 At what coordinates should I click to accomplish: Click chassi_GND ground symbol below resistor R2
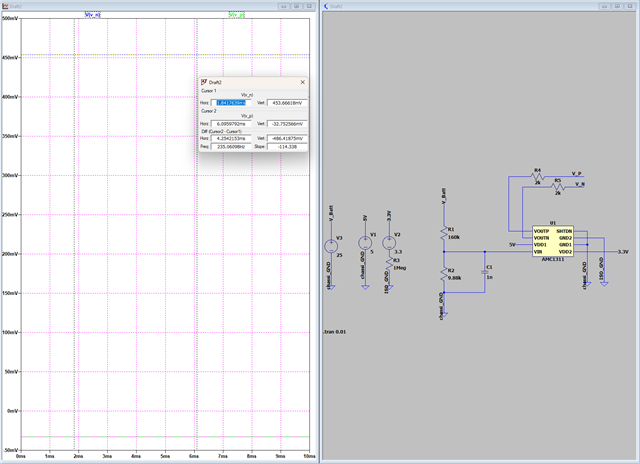[x=444, y=315]
